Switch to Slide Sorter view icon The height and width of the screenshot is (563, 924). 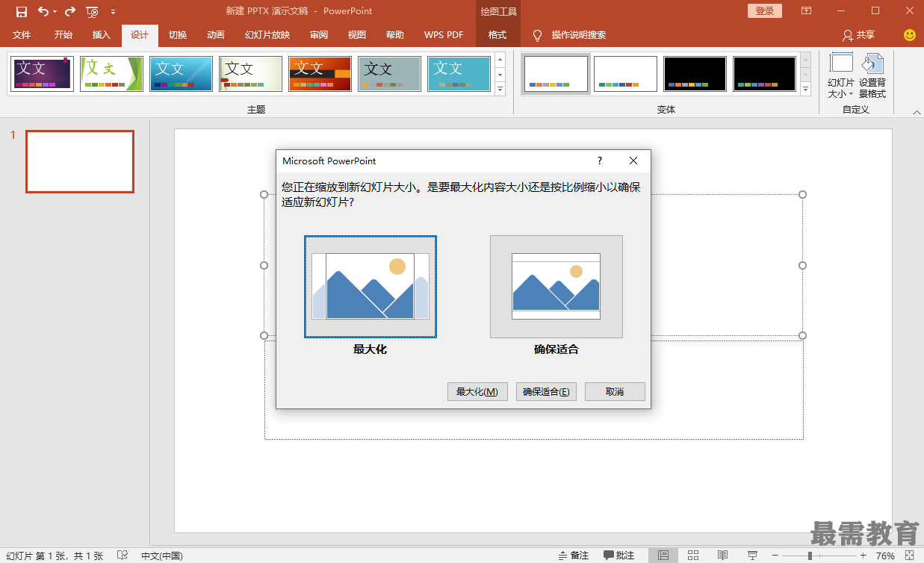tap(693, 556)
